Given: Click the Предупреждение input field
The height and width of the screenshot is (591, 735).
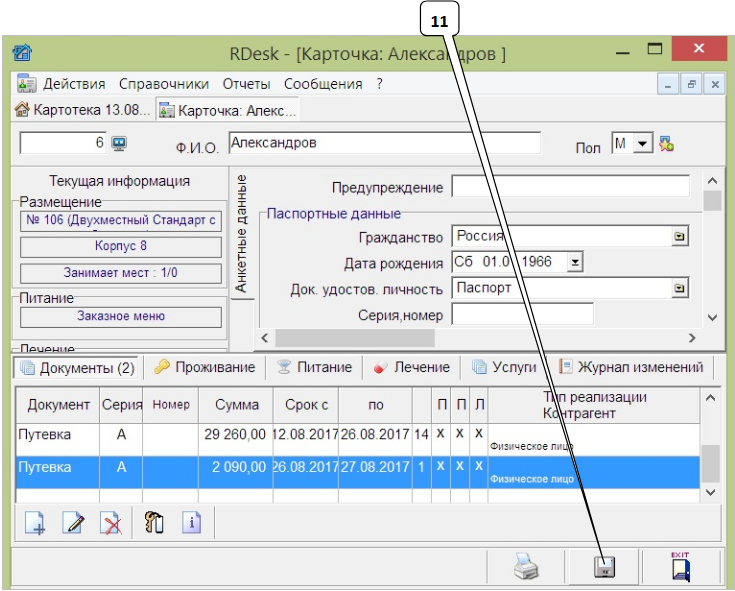Looking at the screenshot, I should 570,187.
